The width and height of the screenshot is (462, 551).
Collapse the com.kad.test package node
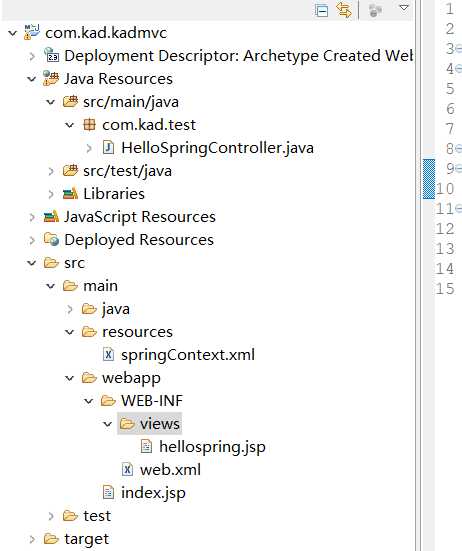[x=70, y=125]
